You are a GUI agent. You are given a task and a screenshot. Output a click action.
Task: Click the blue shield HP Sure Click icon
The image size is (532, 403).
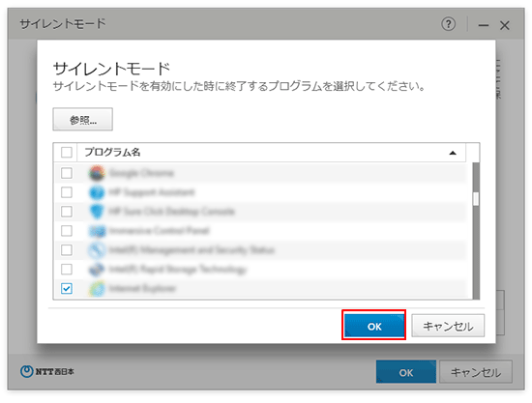pyautogui.click(x=97, y=212)
